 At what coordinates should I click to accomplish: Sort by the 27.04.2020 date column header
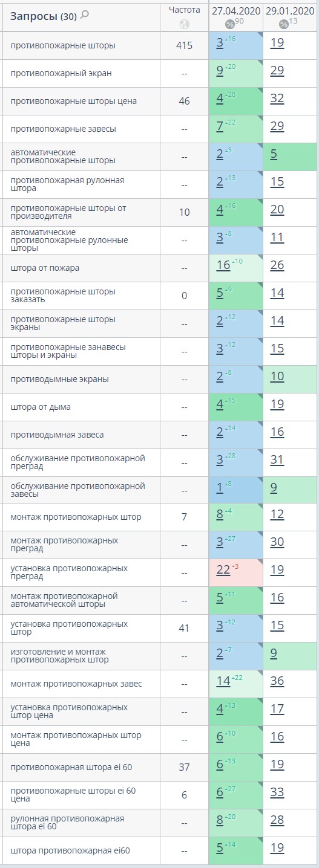click(x=236, y=11)
